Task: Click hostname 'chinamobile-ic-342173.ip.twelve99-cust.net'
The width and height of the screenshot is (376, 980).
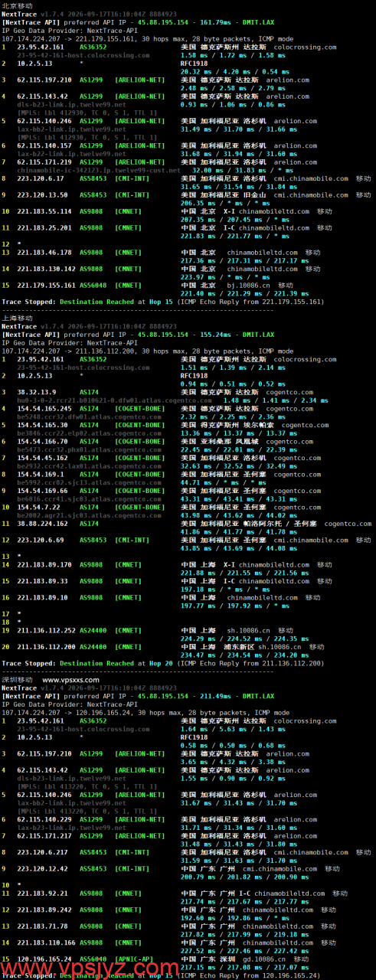Action: (99, 171)
